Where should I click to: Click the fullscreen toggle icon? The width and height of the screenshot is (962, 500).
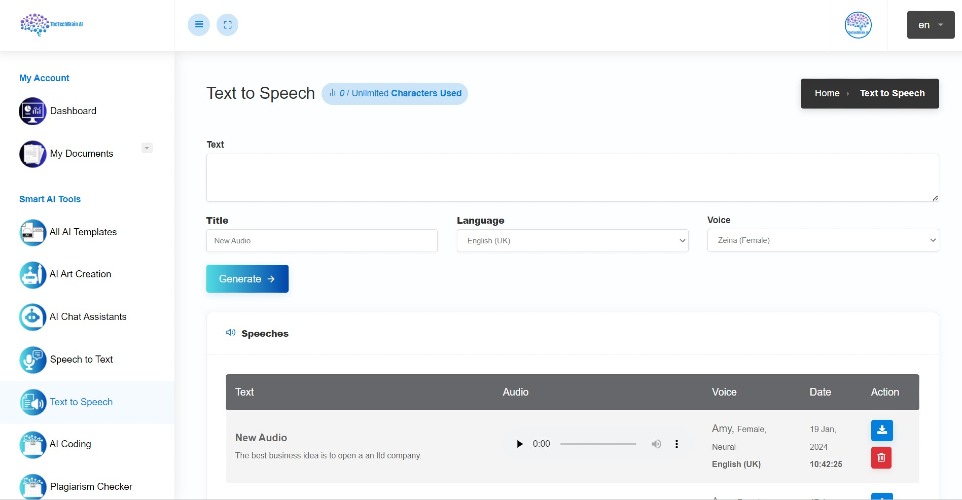[x=228, y=25]
